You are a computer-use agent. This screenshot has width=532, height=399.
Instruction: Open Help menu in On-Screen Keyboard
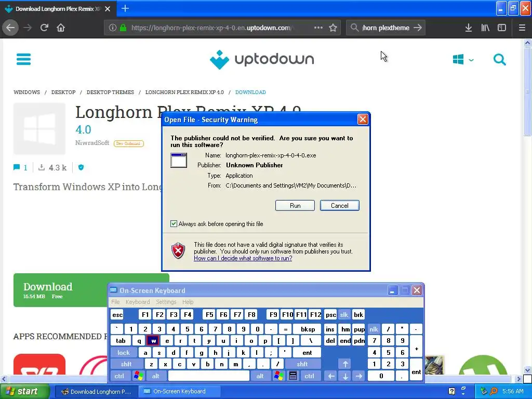coord(188,302)
